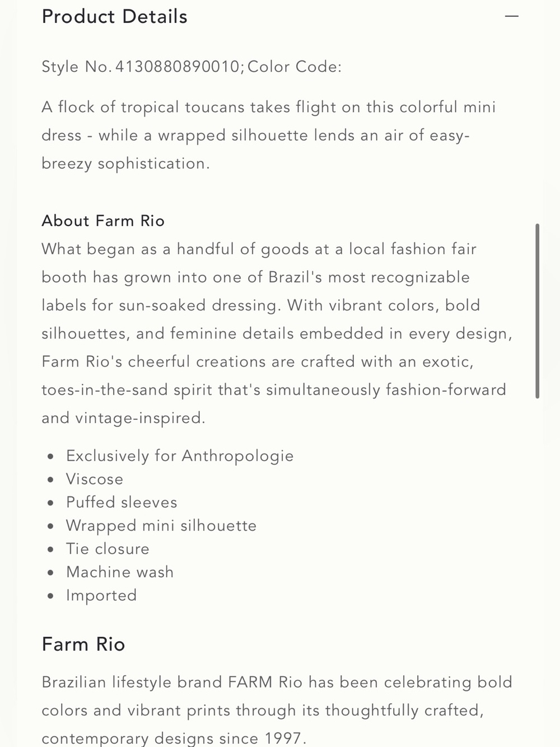Click the Machine wash bullet item
Screen dimensions: 560x747
(x=120, y=572)
